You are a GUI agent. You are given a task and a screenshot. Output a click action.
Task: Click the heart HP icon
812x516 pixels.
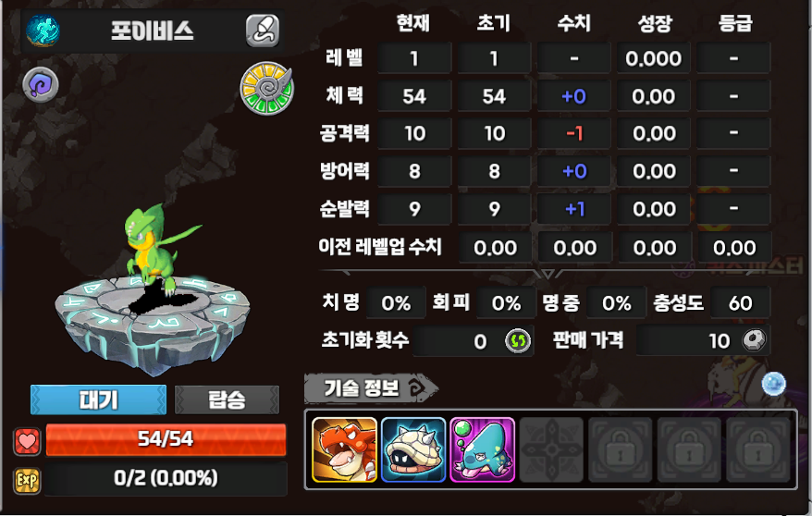tap(27, 441)
